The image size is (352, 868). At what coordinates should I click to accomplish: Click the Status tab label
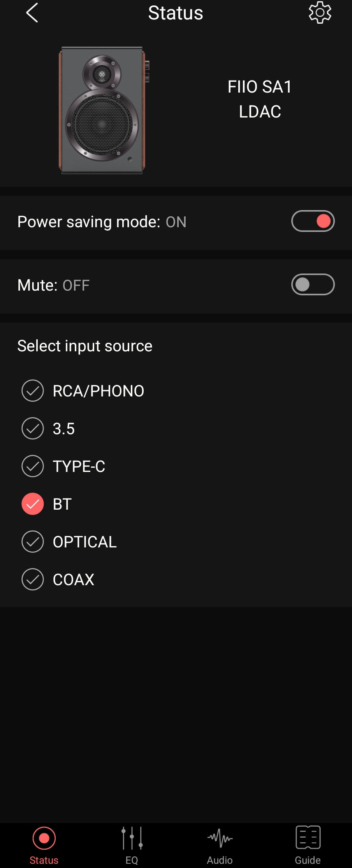click(x=44, y=860)
